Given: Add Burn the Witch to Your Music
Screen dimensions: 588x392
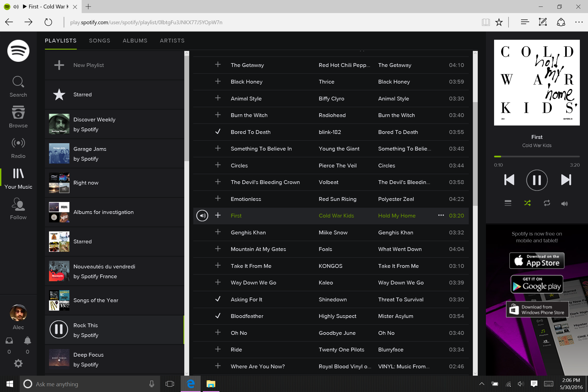Looking at the screenshot, I should 218,115.
